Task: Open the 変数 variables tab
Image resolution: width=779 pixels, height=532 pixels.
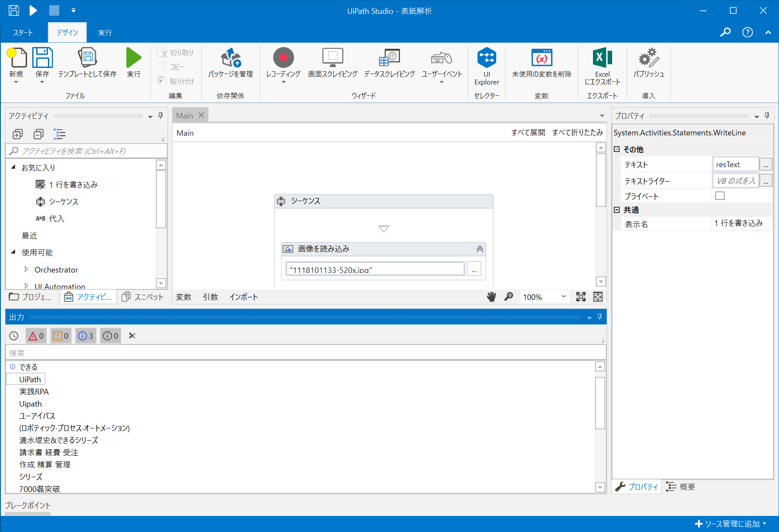Action: click(x=183, y=297)
